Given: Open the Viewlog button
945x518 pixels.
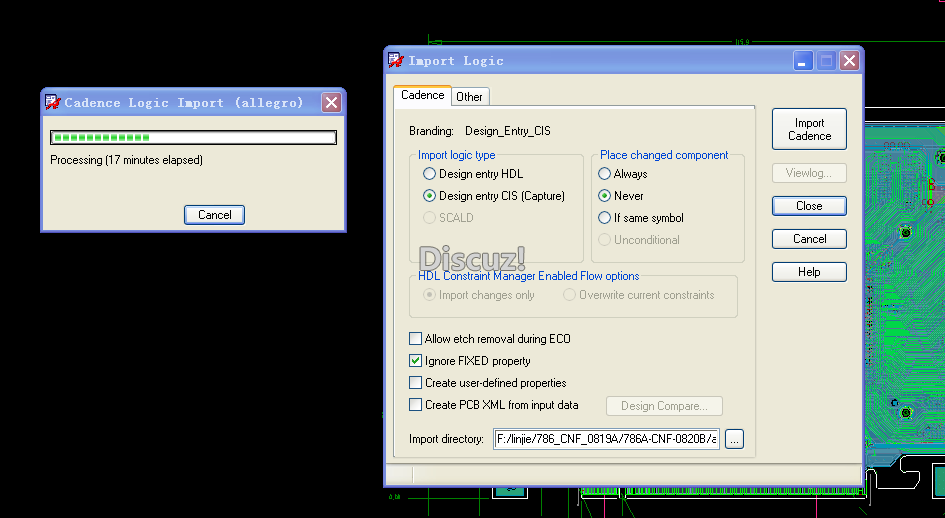Looking at the screenshot, I should 809,173.
